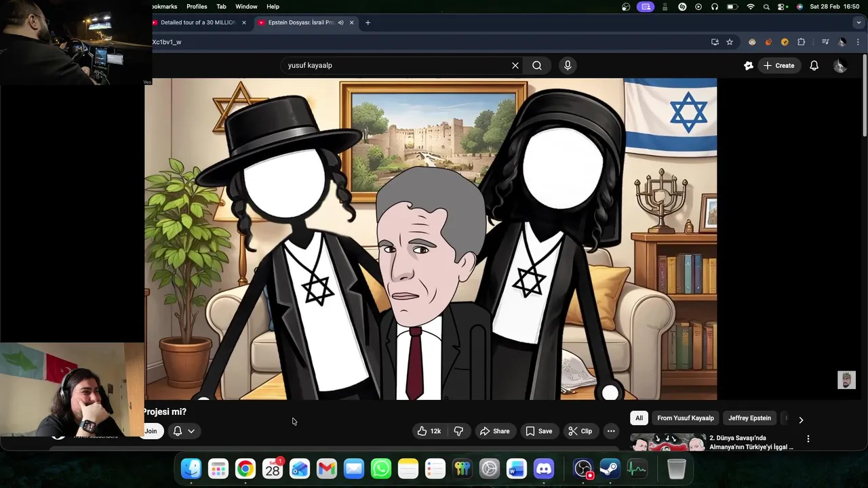The width and height of the screenshot is (868, 488).
Task: Open YouTube account avatar menu
Action: [840, 66]
